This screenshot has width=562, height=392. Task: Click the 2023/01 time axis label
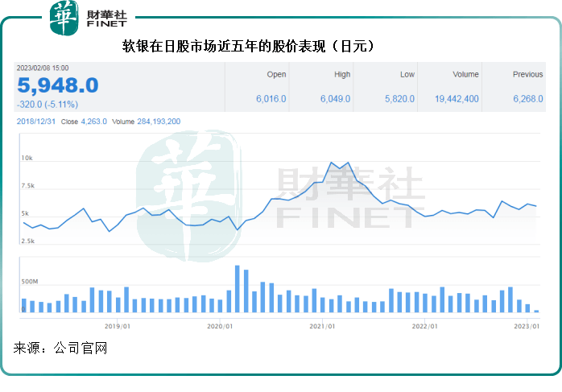tap(527, 327)
